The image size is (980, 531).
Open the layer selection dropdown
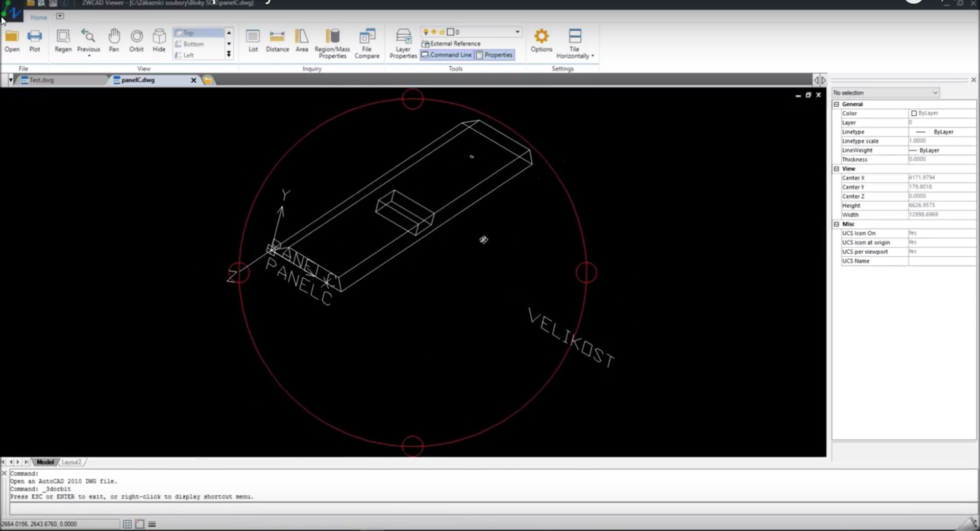(517, 32)
